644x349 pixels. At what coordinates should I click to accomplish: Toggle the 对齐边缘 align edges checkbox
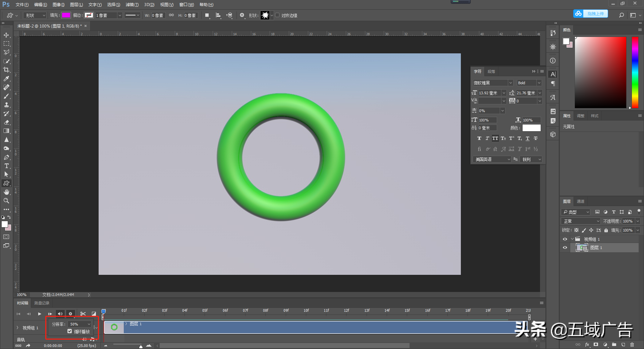pyautogui.click(x=277, y=15)
